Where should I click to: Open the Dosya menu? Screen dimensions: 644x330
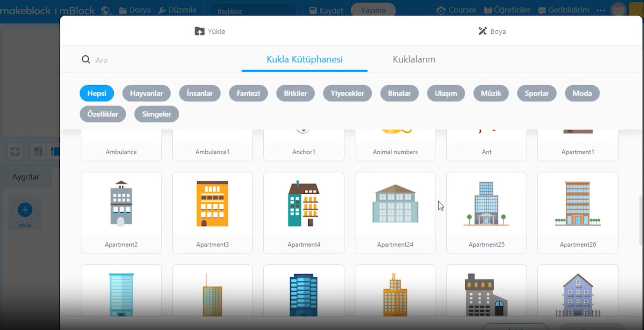tap(135, 10)
